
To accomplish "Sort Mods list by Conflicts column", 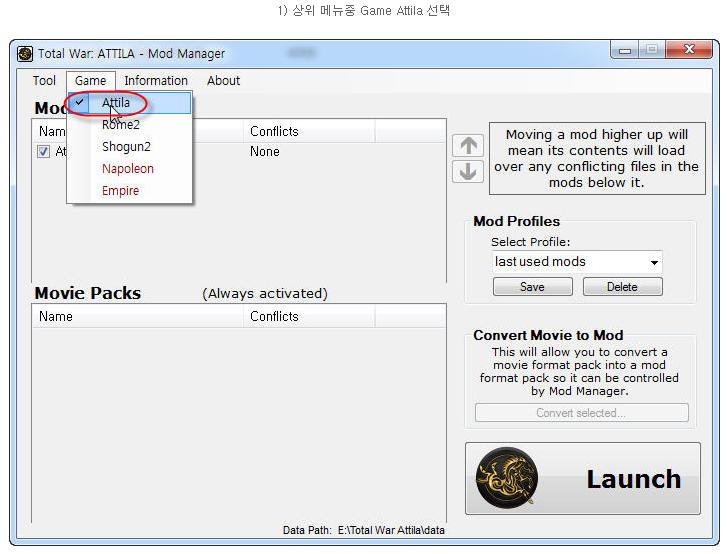I will coord(309,131).
